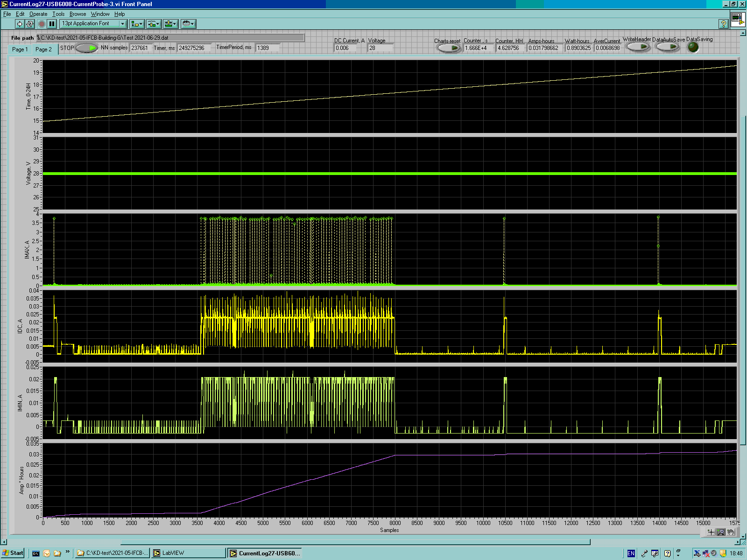Image resolution: width=747 pixels, height=560 pixels.
Task: Switch to the C:\KD-test folder taskbar button
Action: (x=113, y=553)
